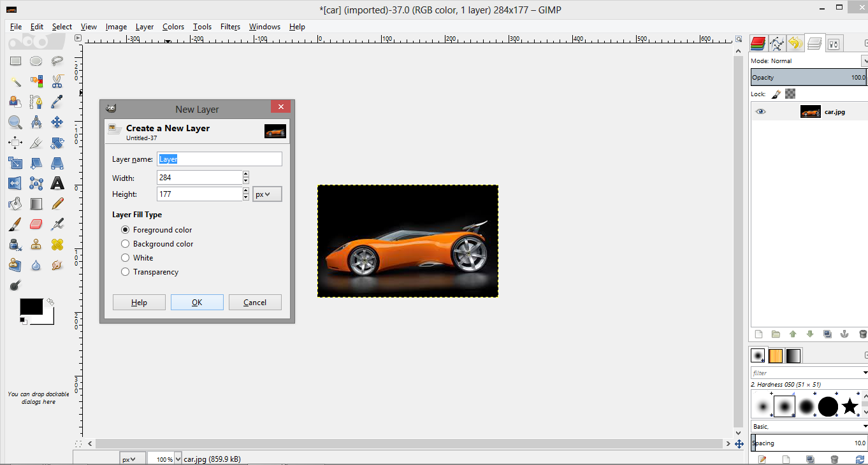This screenshot has height=465, width=868.
Task: Select the Select by Color tool
Action: pyautogui.click(x=36, y=82)
